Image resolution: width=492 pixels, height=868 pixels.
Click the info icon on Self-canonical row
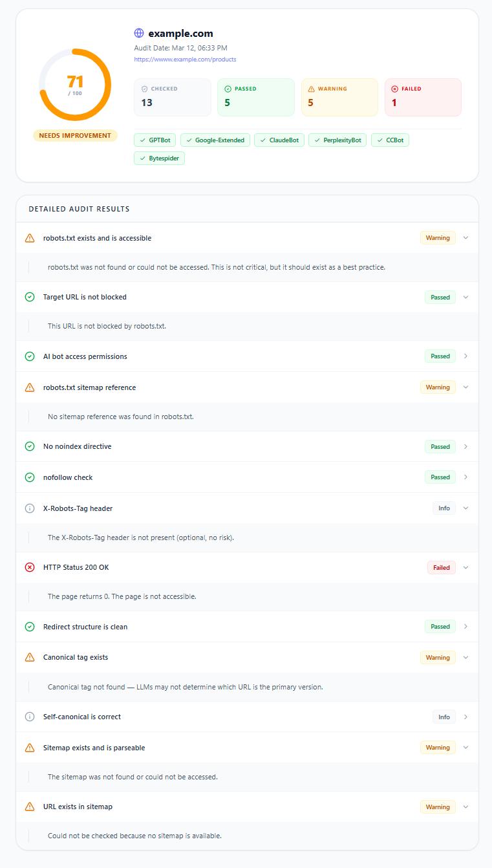[30, 716]
